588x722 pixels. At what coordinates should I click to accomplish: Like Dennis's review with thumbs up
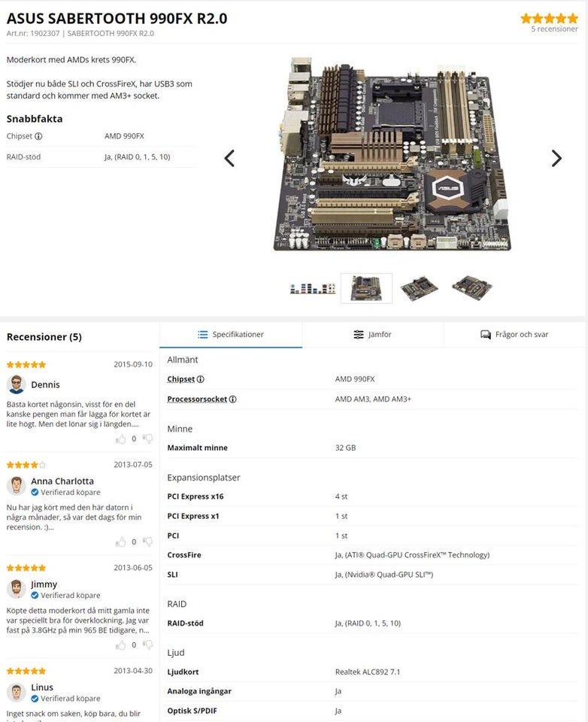[x=120, y=438]
